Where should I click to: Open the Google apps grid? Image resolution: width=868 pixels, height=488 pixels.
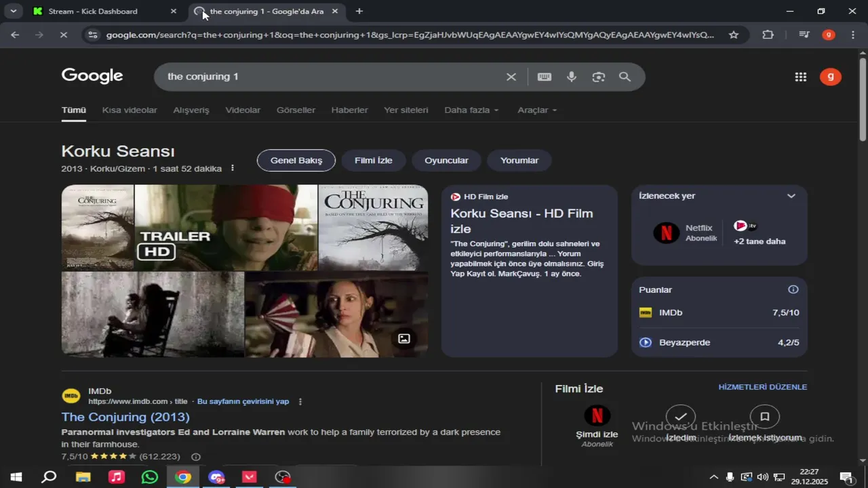click(x=801, y=77)
